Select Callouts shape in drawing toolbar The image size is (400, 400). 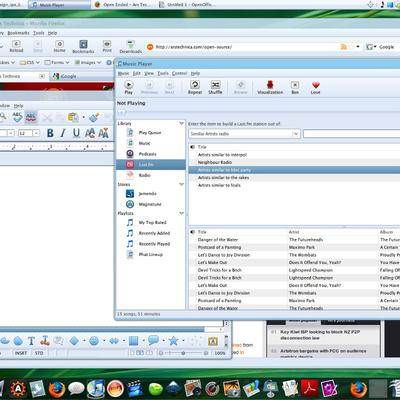[153, 341]
